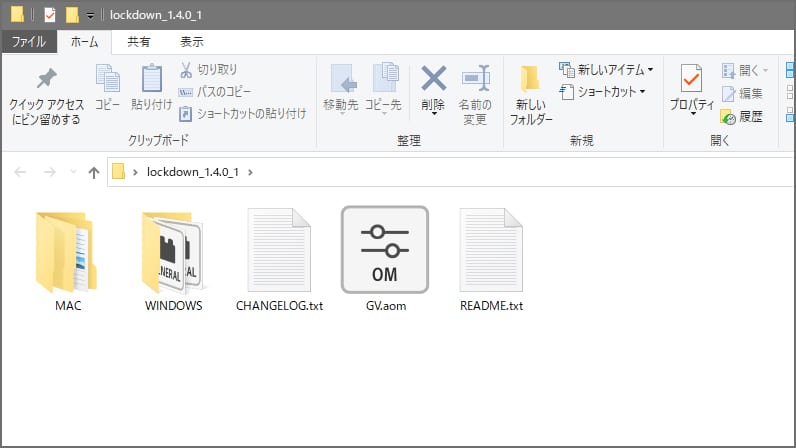Click the GV.aom file name label
The width and height of the screenshot is (796, 448).
[x=386, y=306]
